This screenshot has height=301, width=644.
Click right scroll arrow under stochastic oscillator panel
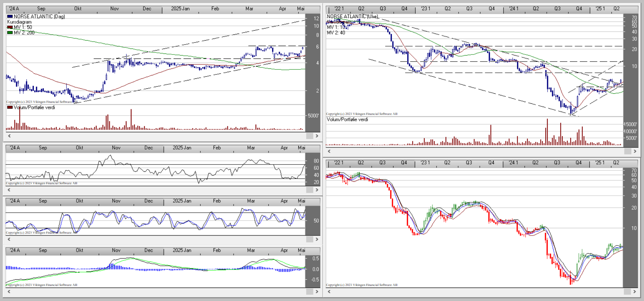click(317, 239)
